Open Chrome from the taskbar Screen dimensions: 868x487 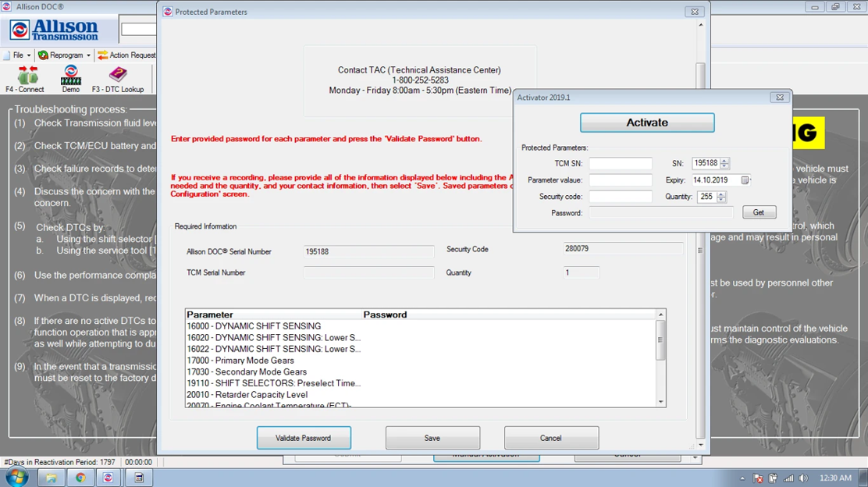coord(81,478)
